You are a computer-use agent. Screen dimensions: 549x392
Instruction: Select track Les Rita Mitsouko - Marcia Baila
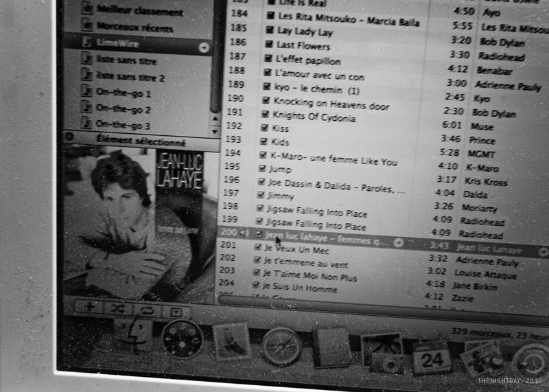coord(349,19)
